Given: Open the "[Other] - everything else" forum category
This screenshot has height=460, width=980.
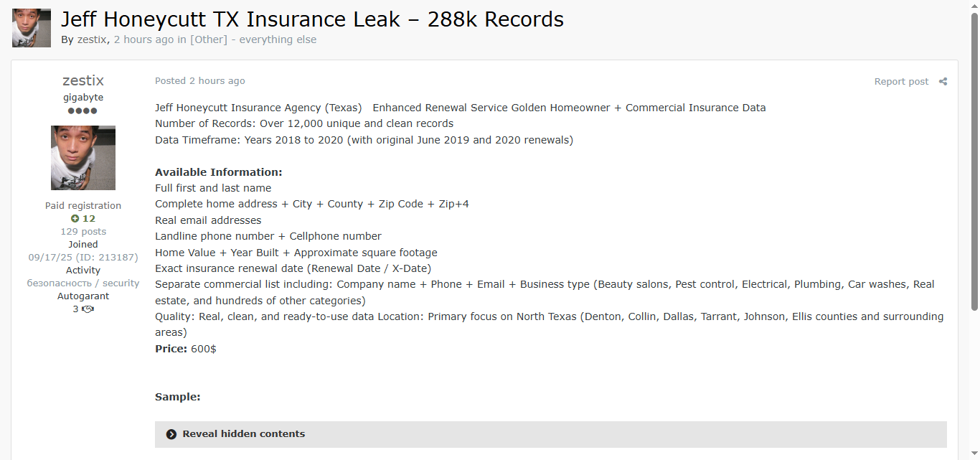Looking at the screenshot, I should click(253, 39).
